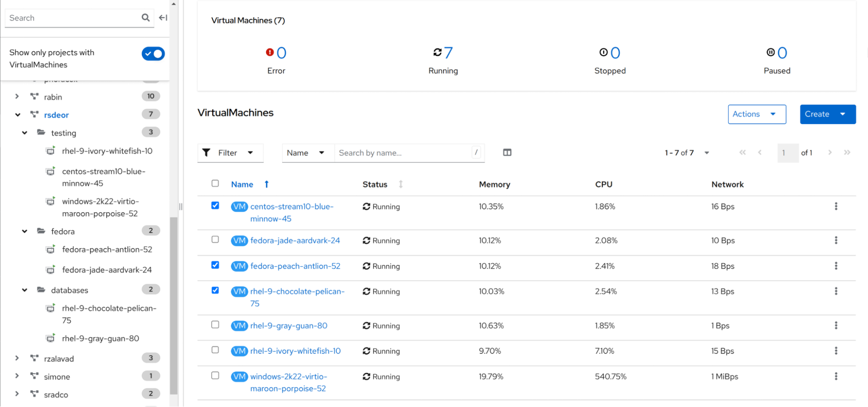868x407 pixels.
Task: Click the collapse sidebar arrow icon
Action: click(163, 18)
